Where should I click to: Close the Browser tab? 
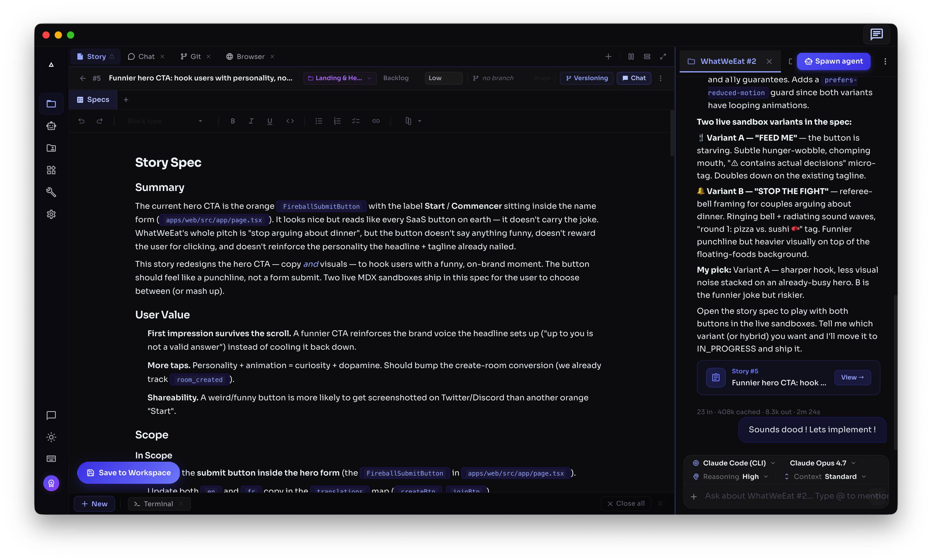[x=272, y=56]
